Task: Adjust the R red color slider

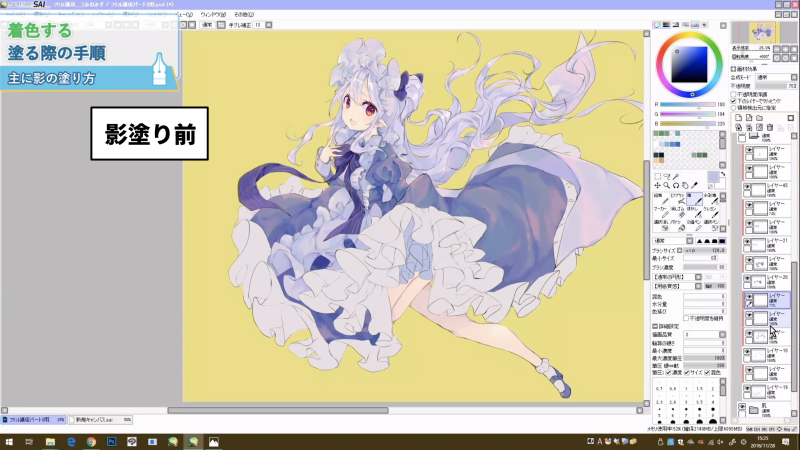Action: point(687,105)
